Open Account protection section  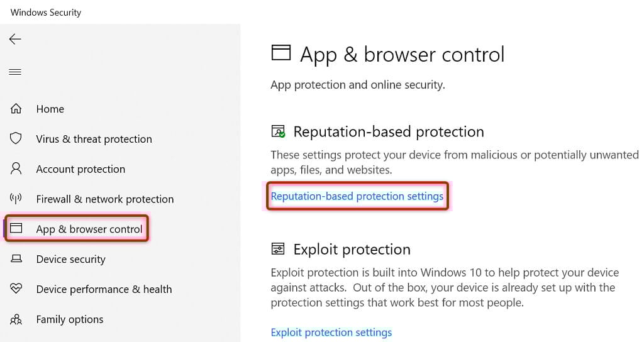click(80, 169)
